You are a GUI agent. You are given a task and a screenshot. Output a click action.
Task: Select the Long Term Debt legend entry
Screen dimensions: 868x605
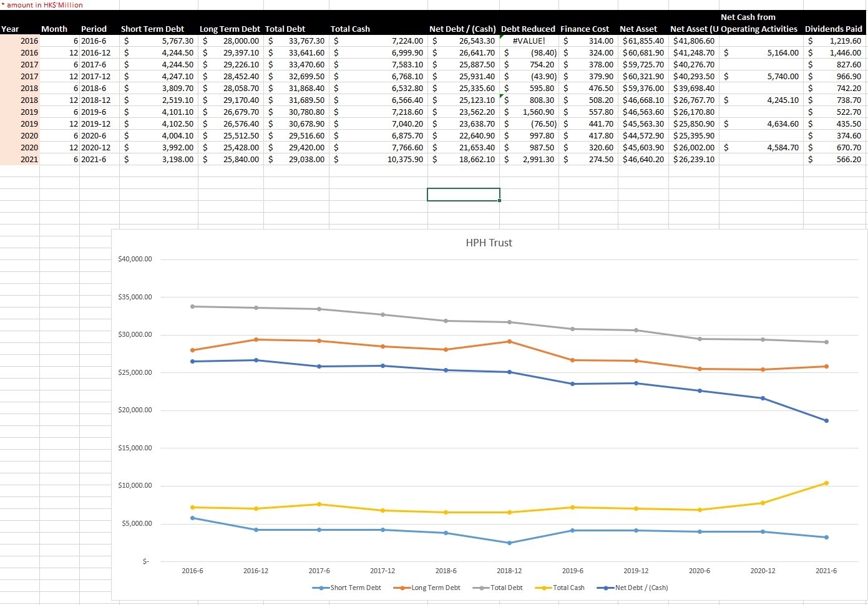tap(427, 588)
